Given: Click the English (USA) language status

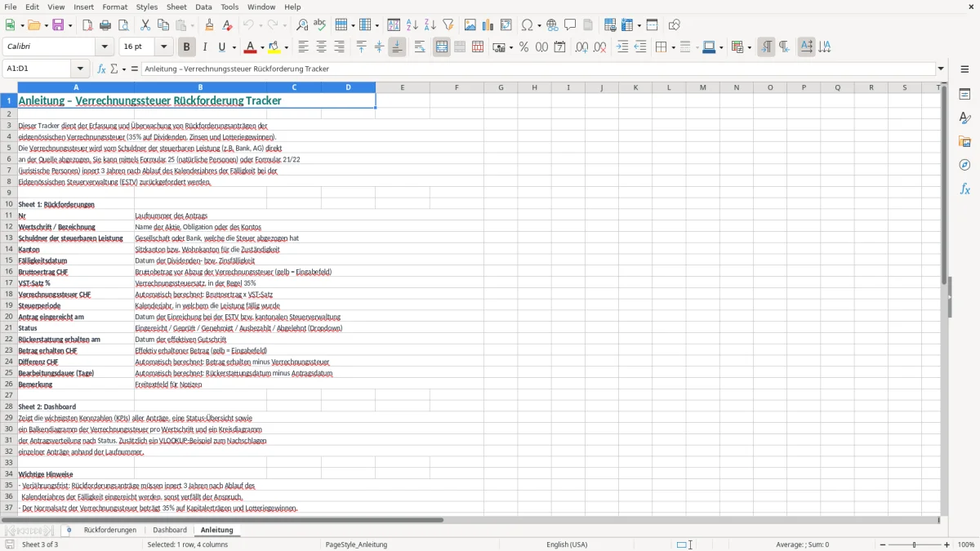Looking at the screenshot, I should tap(567, 544).
